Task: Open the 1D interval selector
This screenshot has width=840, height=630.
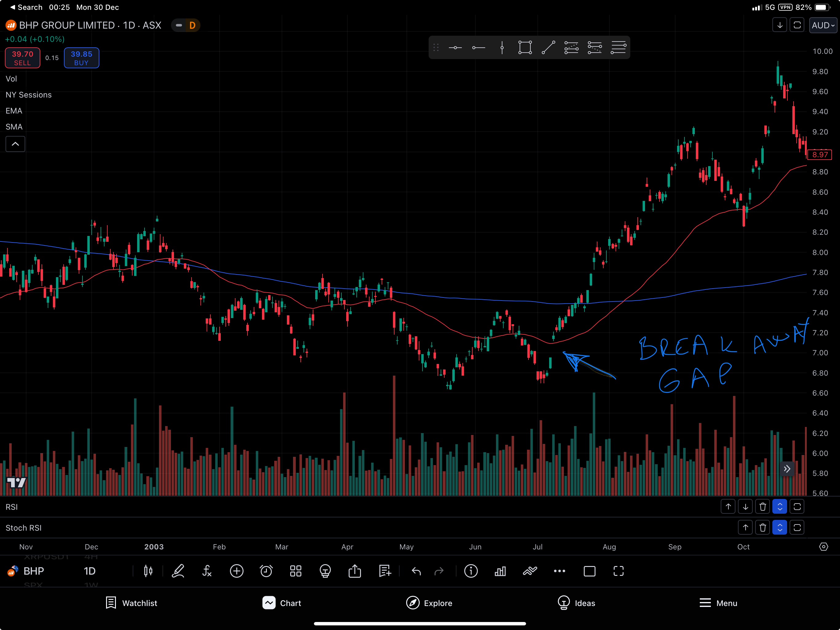Action: click(89, 571)
